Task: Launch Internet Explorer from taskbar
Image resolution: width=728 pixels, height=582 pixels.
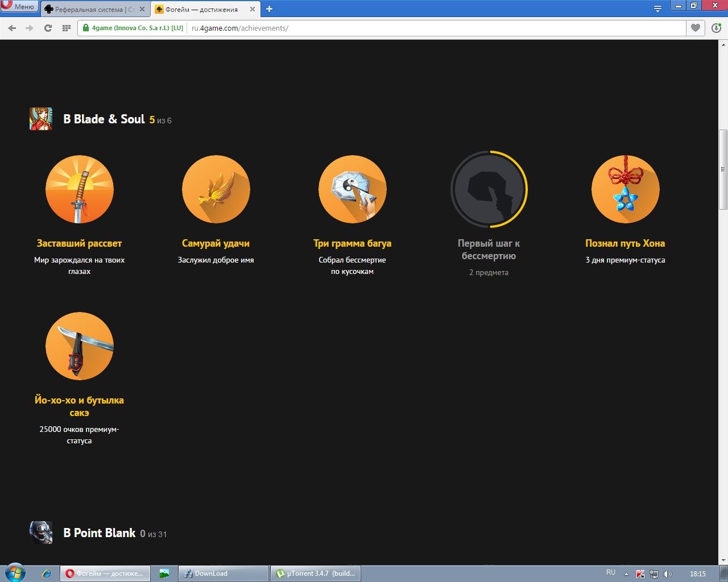Action: (x=47, y=573)
